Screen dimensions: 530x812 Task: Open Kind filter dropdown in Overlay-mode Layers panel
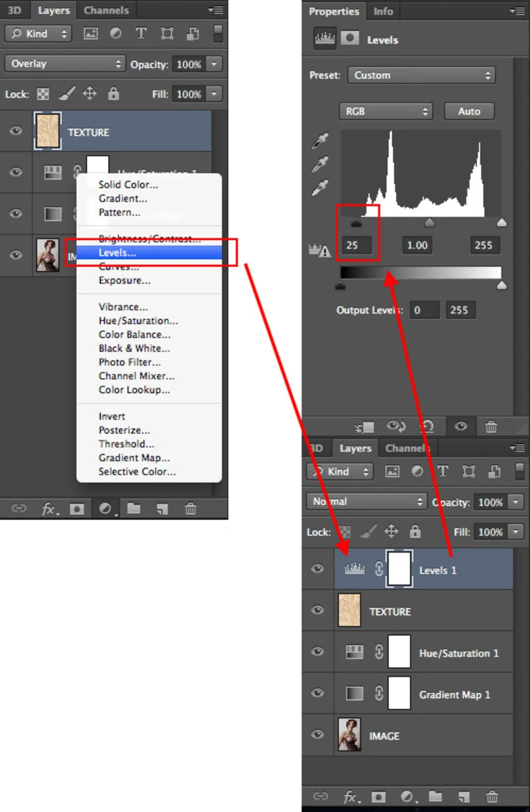(x=38, y=33)
